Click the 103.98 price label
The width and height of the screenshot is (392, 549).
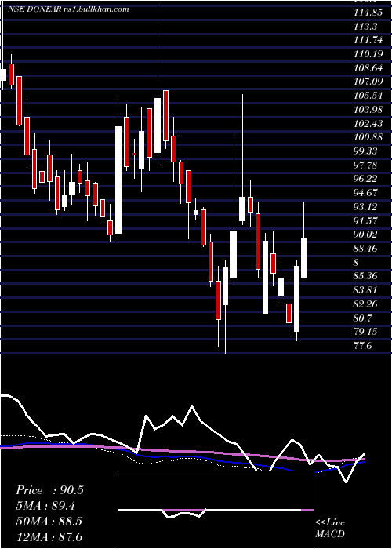click(368, 110)
